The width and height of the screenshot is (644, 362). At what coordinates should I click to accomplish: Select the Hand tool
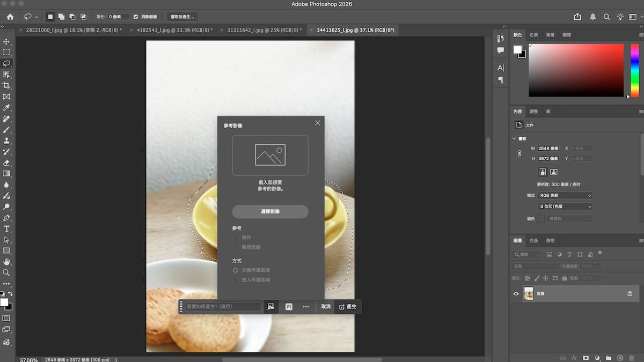(6, 262)
